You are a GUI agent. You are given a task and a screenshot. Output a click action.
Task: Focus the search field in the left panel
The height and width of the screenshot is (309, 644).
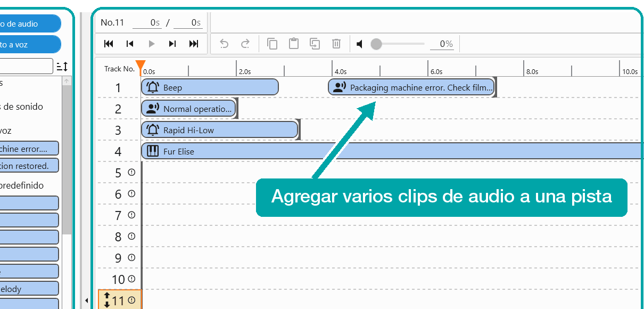(26, 66)
